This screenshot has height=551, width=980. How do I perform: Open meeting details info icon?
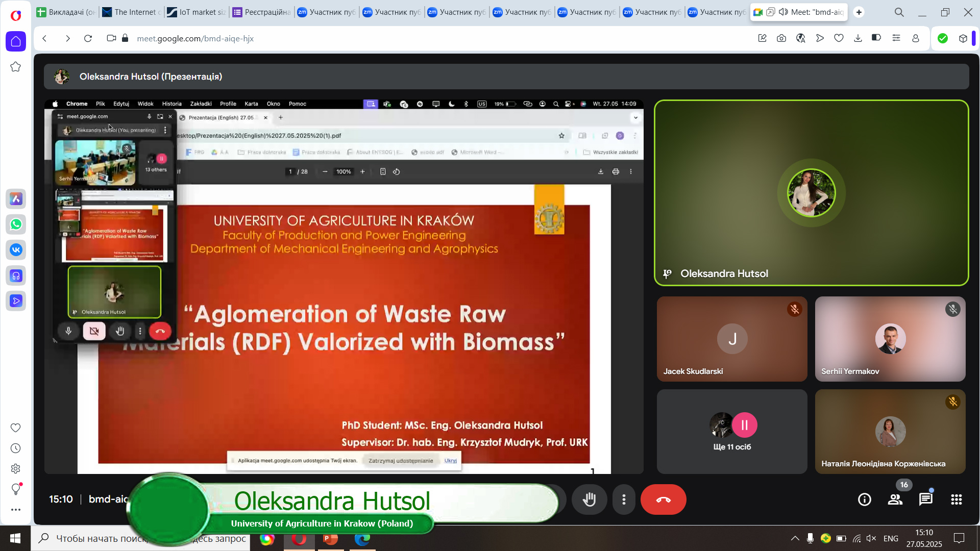pos(864,499)
